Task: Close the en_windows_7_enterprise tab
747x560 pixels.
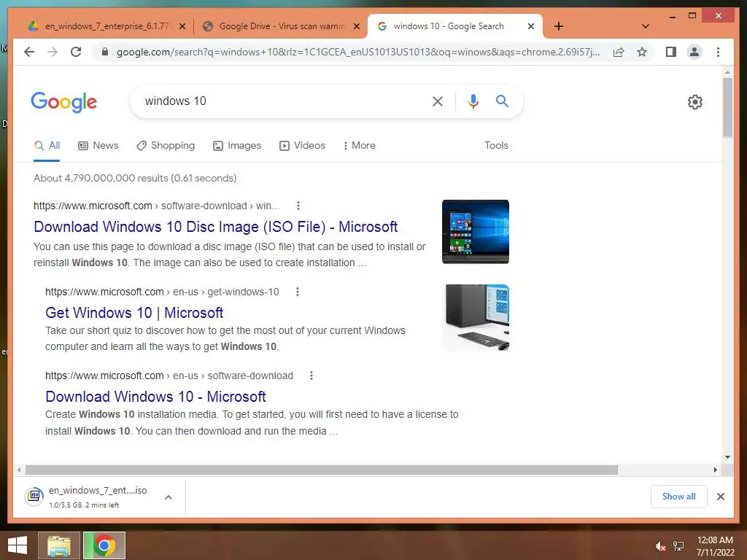Action: point(182,26)
